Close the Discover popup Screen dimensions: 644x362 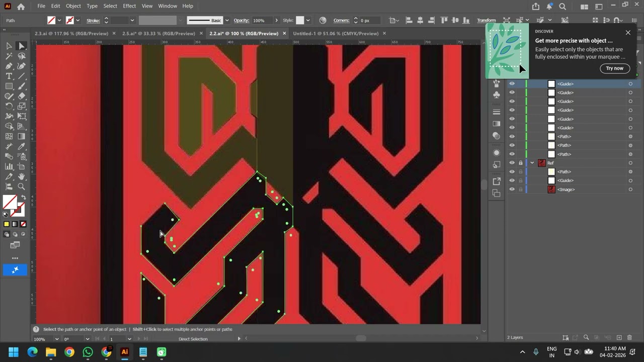pyautogui.click(x=628, y=33)
